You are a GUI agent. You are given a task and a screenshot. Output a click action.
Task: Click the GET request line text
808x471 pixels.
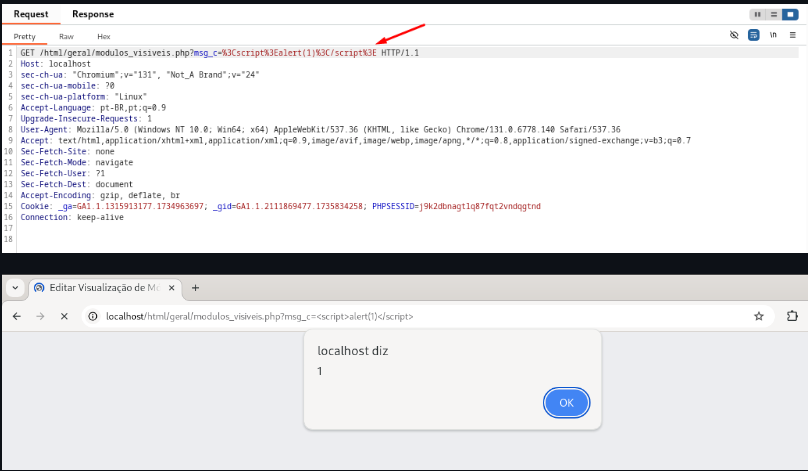[x=220, y=53]
